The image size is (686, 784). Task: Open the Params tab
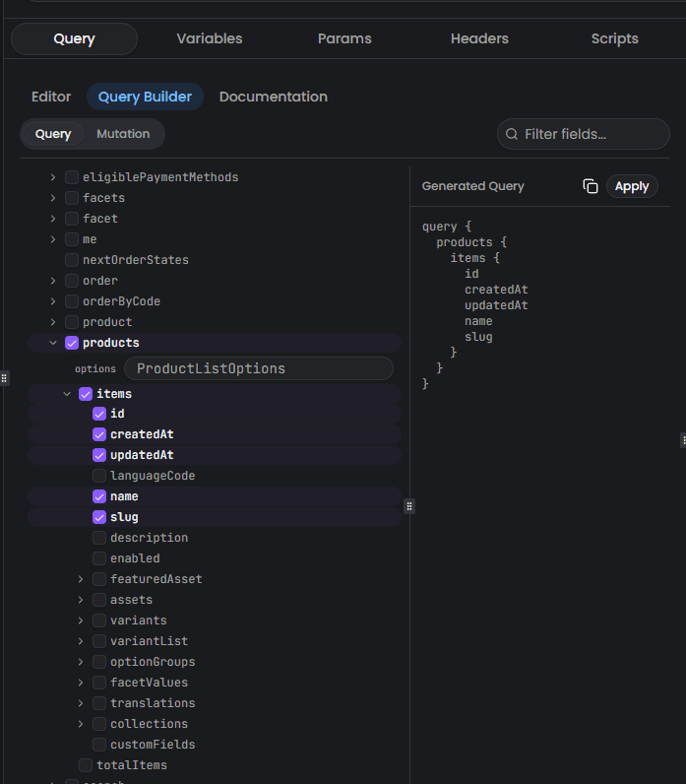[x=344, y=38]
